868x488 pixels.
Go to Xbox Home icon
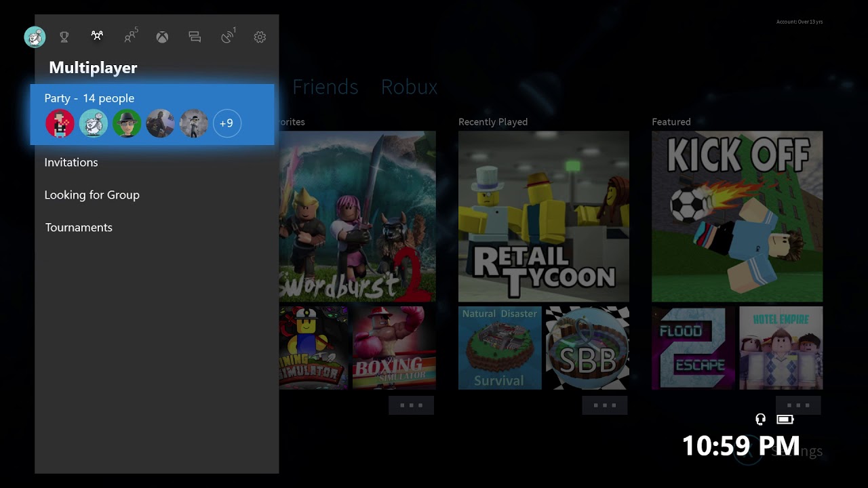coord(162,37)
